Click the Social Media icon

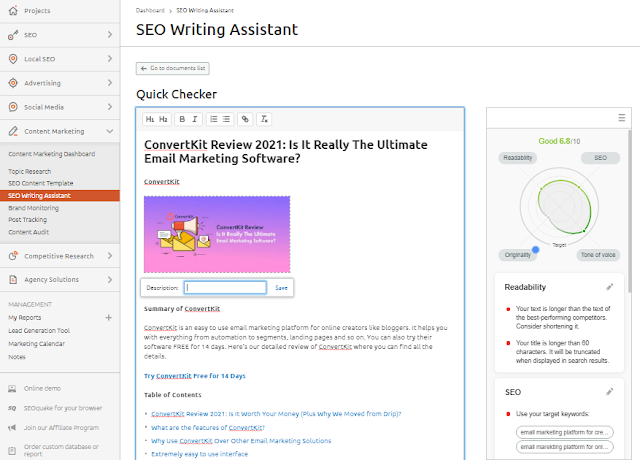point(13,107)
